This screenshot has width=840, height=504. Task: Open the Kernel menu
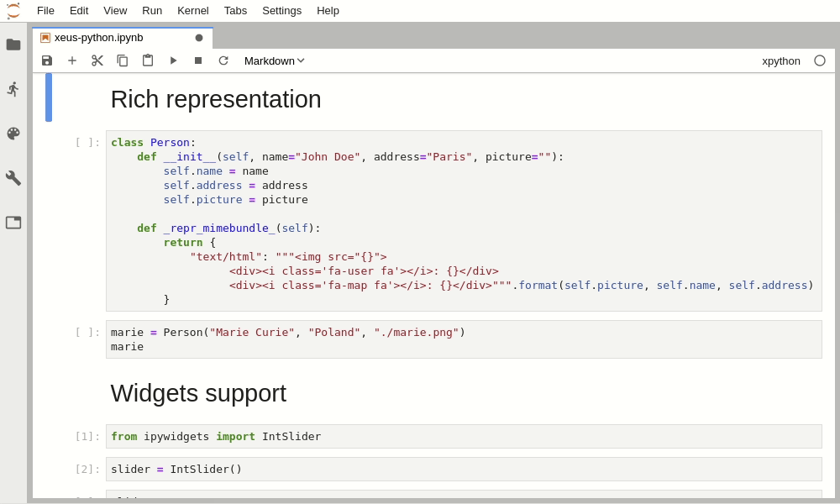(x=193, y=11)
